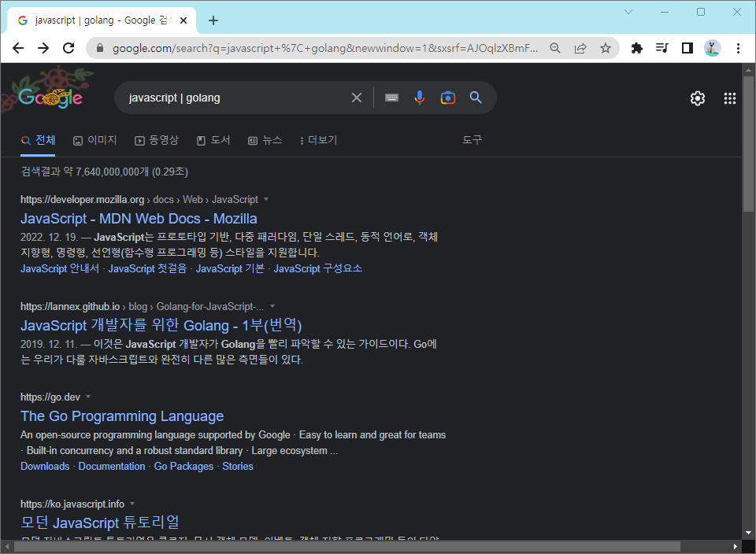Share this page icon
Image resolution: width=756 pixels, height=554 pixels.
click(580, 48)
